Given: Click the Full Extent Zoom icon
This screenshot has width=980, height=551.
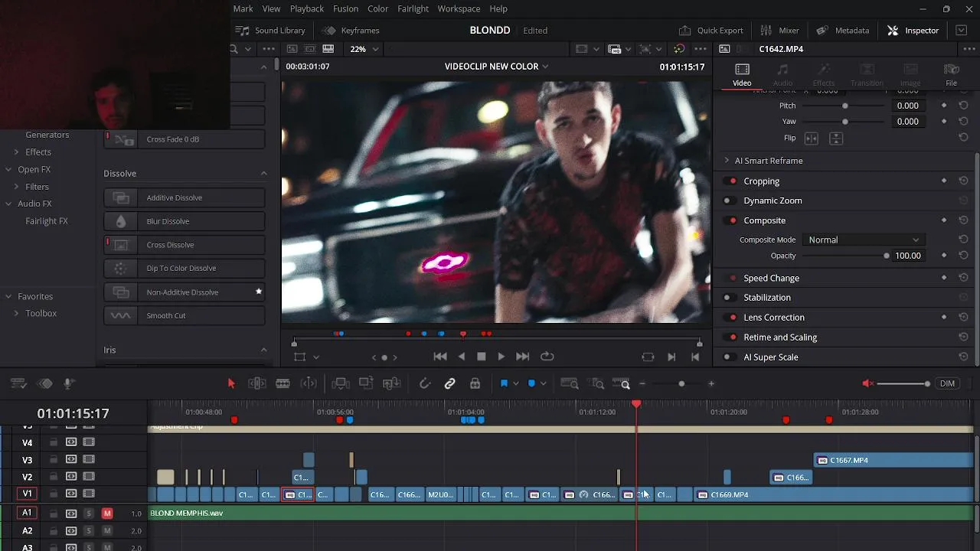Looking at the screenshot, I should [x=569, y=383].
